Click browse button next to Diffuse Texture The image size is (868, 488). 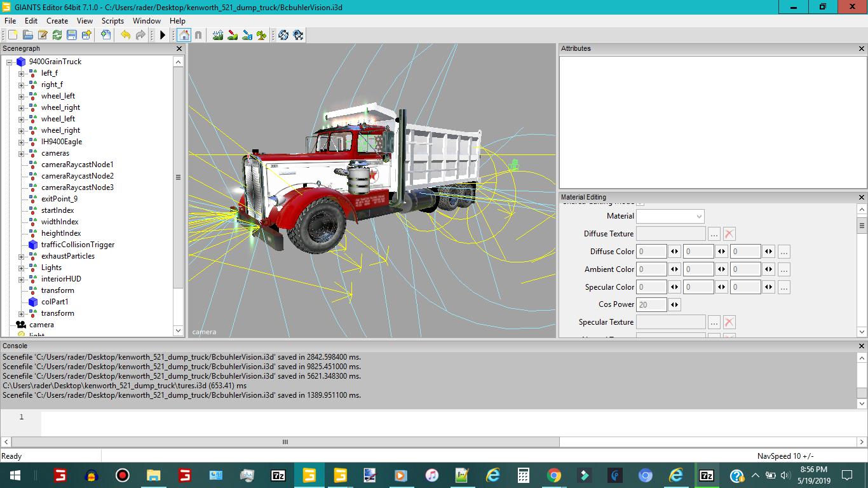714,234
